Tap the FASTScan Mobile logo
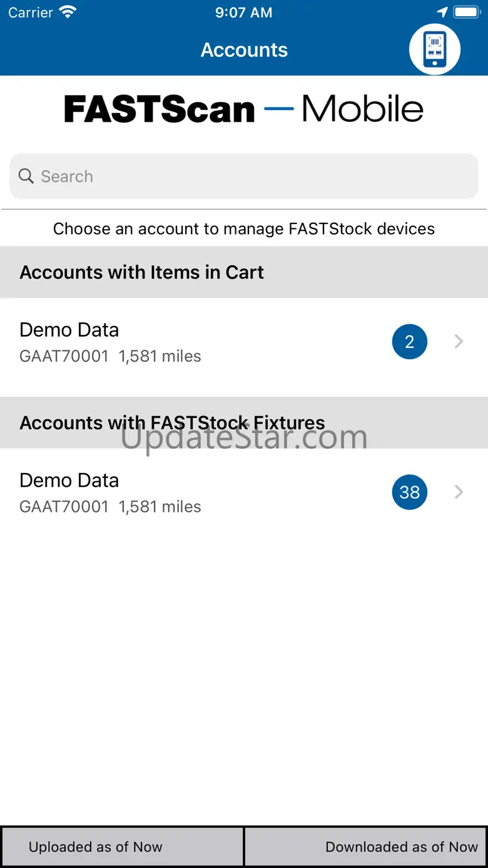The width and height of the screenshot is (488, 868). [x=244, y=110]
